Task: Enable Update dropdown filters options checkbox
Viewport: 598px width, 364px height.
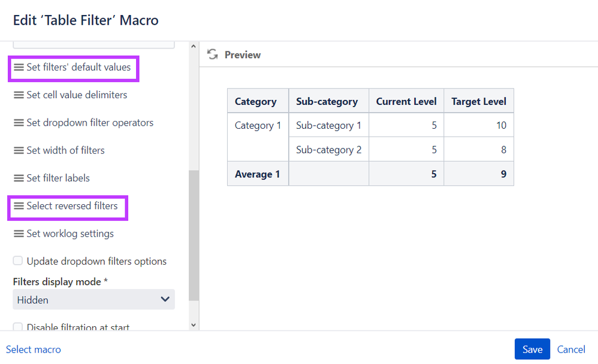Action: coord(18,261)
